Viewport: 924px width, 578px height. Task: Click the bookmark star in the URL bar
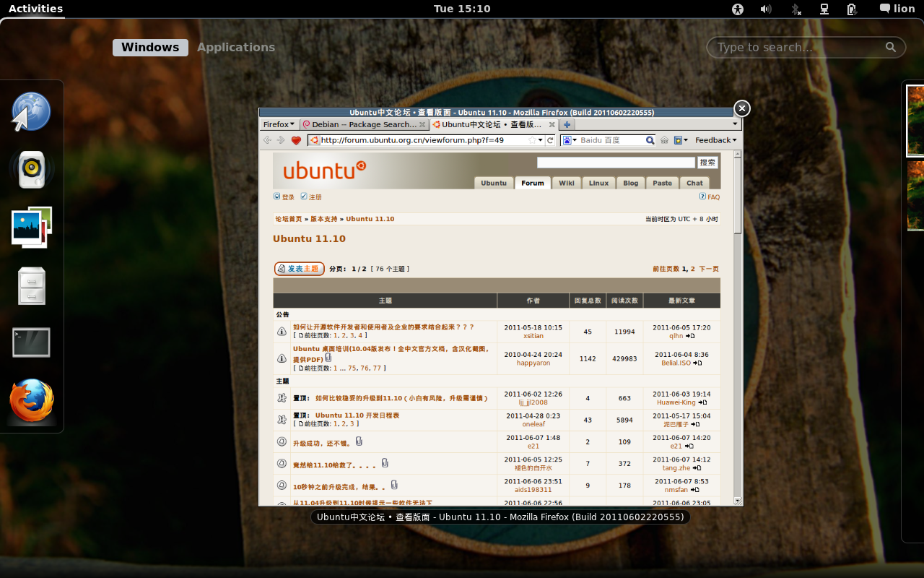coord(533,140)
